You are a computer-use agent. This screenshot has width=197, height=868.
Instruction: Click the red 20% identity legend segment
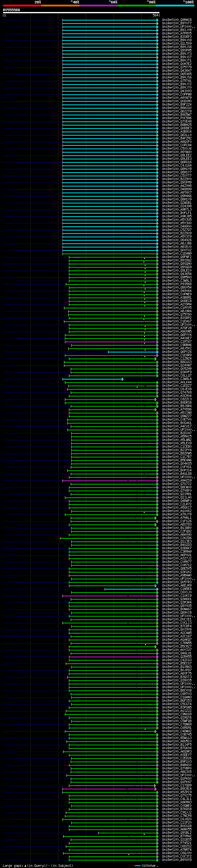tap(22, 6)
